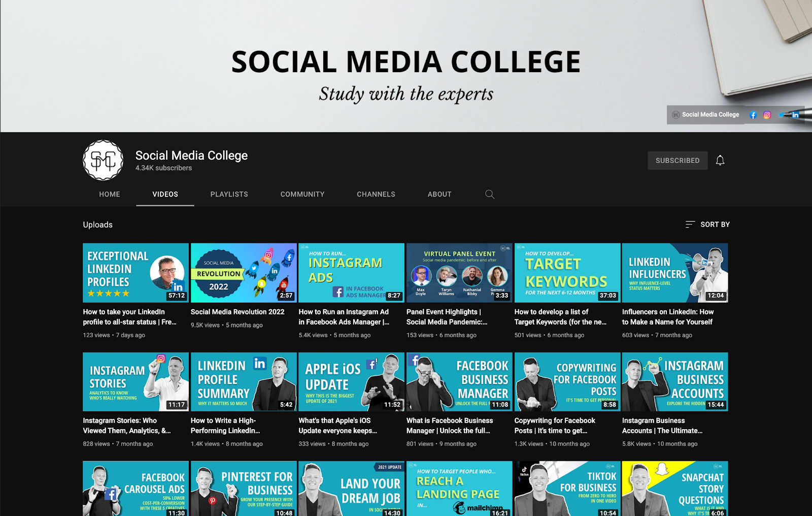812x516 pixels.
Task: Open Instagram icon in banner links
Action: point(767,115)
